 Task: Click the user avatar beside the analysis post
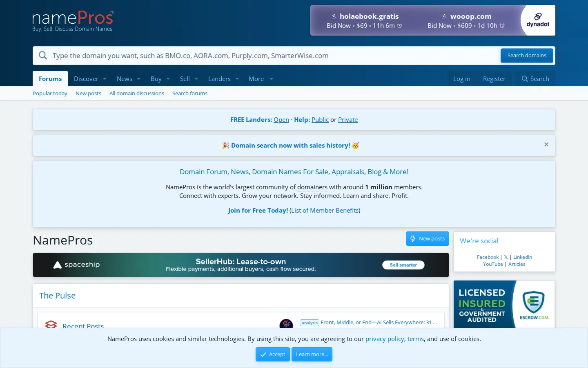(286, 324)
